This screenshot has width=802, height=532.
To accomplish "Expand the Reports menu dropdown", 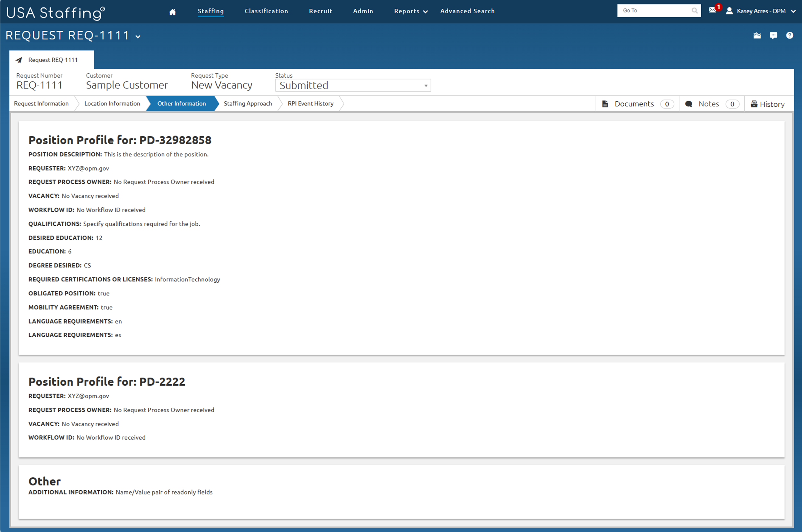I will point(411,11).
